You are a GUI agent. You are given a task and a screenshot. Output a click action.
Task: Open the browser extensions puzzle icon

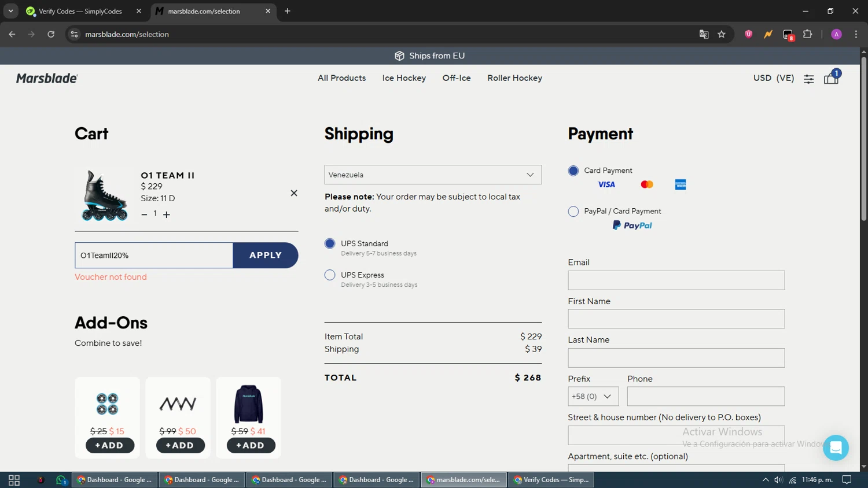(808, 34)
